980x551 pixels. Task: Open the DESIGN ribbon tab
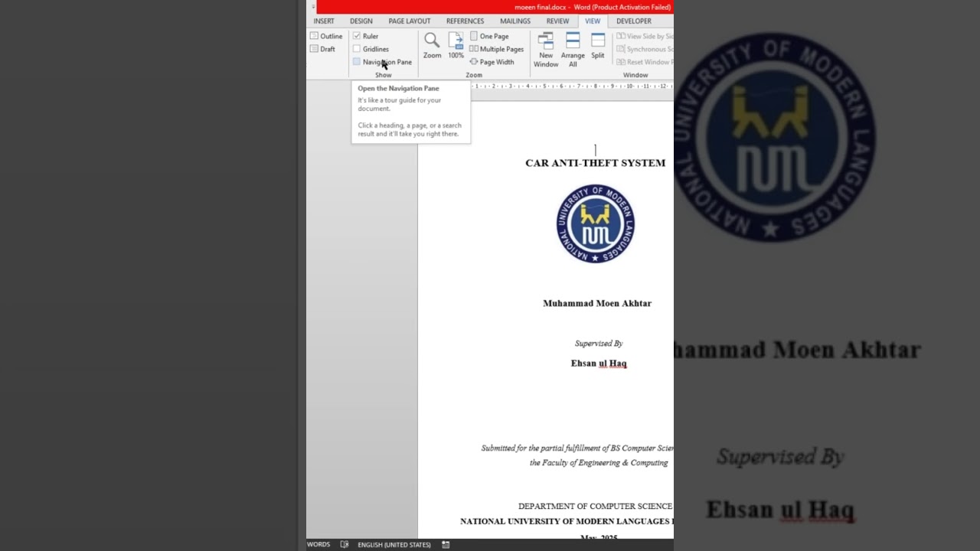click(x=361, y=21)
